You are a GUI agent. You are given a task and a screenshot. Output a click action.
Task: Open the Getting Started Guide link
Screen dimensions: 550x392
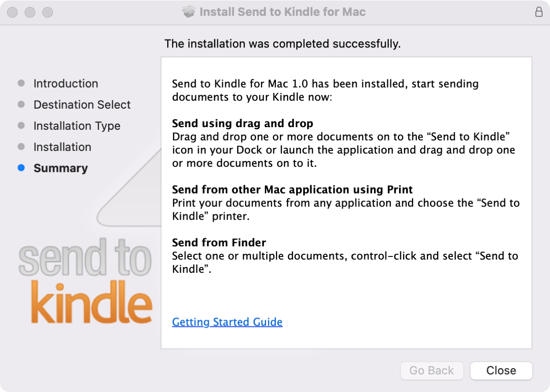[x=227, y=322]
